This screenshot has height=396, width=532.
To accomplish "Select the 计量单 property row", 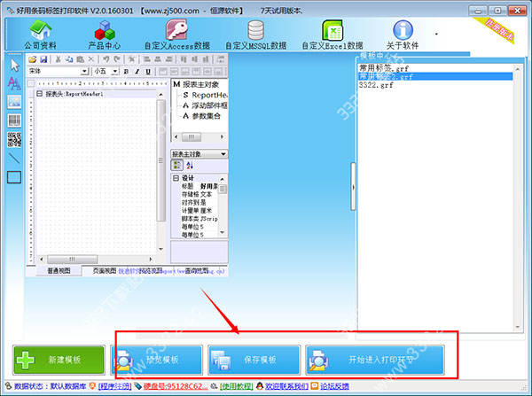I will [x=199, y=211].
